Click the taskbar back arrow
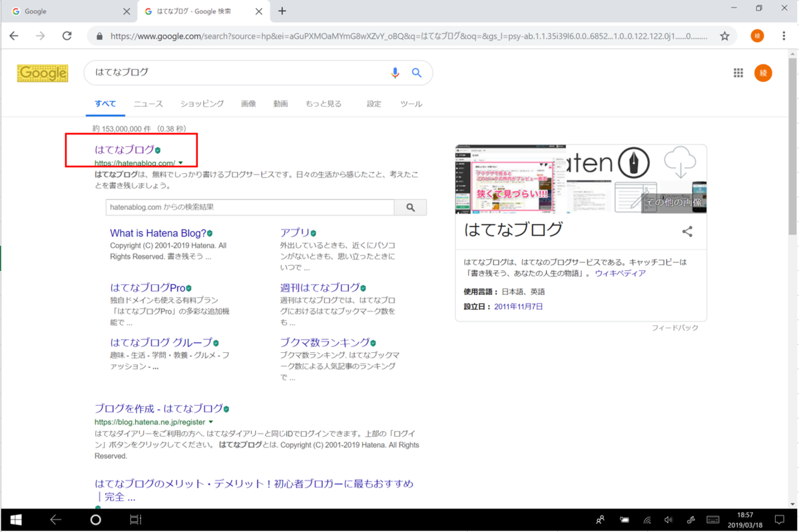799x532 pixels. coord(56,520)
